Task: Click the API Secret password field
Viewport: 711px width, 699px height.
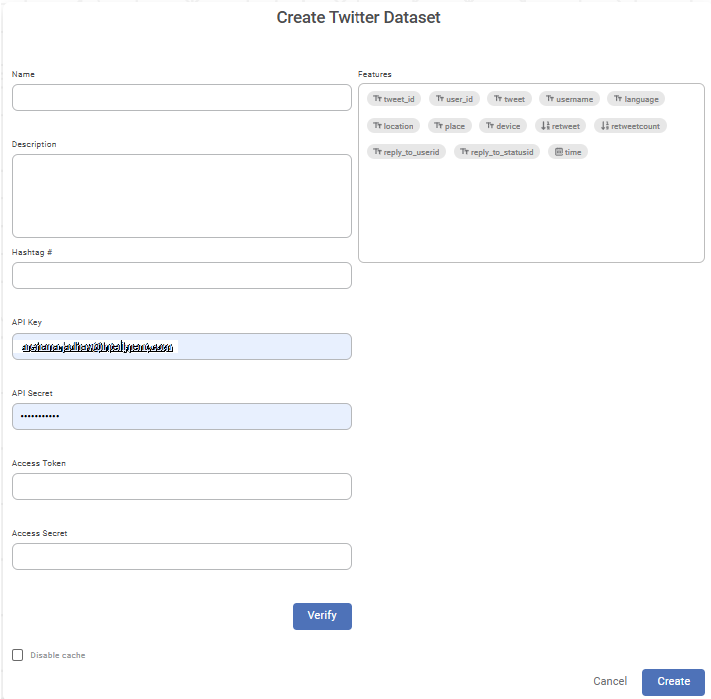Action: click(181, 416)
